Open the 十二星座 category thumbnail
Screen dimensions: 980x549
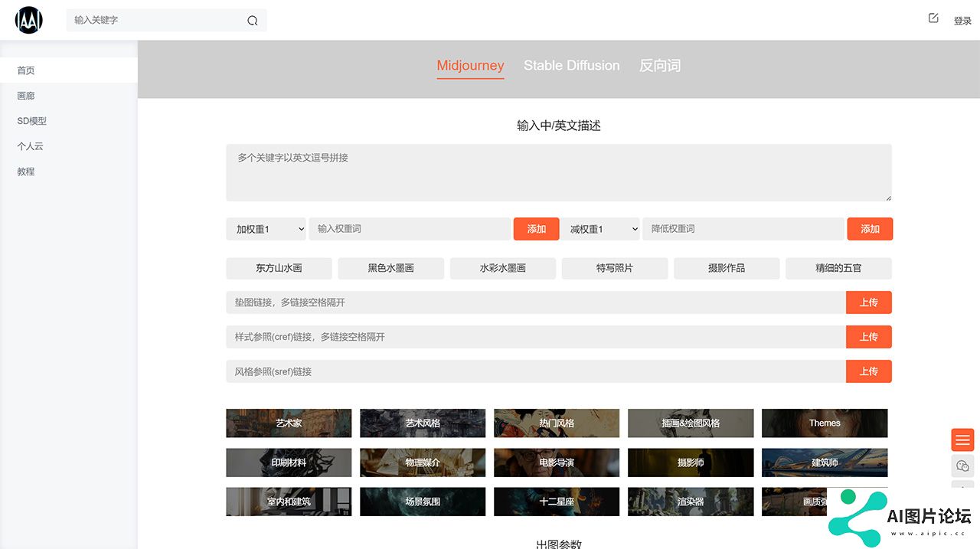557,502
